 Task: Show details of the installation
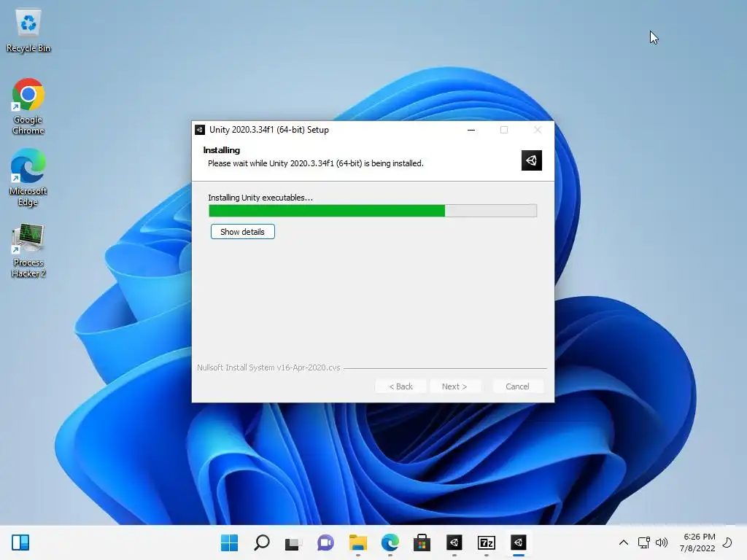(x=242, y=232)
